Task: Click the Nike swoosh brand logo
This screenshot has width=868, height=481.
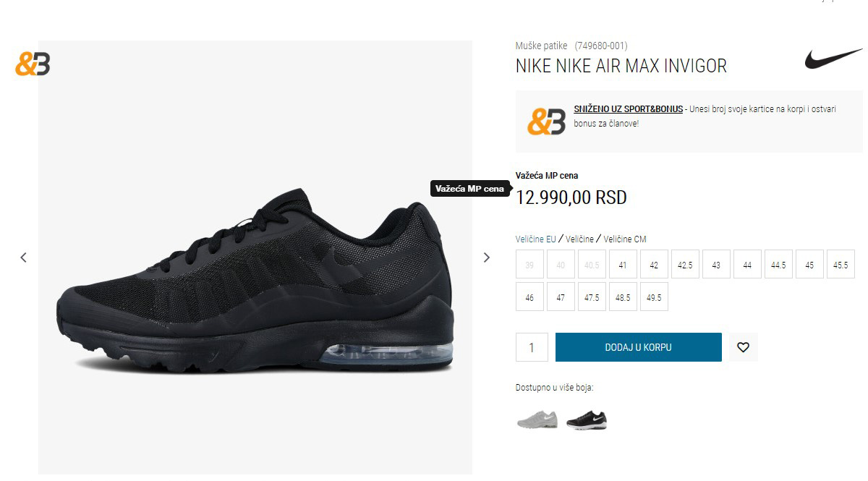Action: point(834,59)
